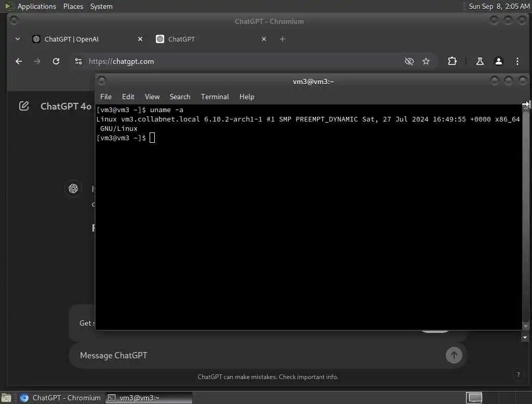
Task: Click the crossed-eye tracking protection icon
Action: 409,61
